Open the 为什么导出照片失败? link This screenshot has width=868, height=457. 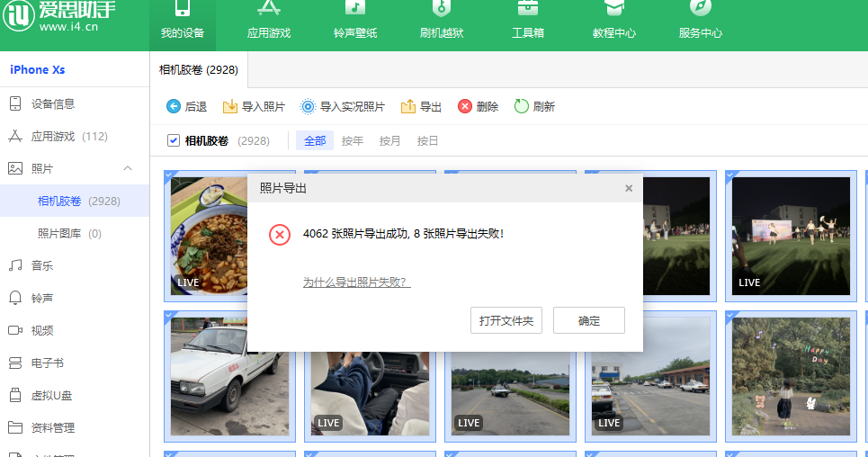tap(356, 282)
